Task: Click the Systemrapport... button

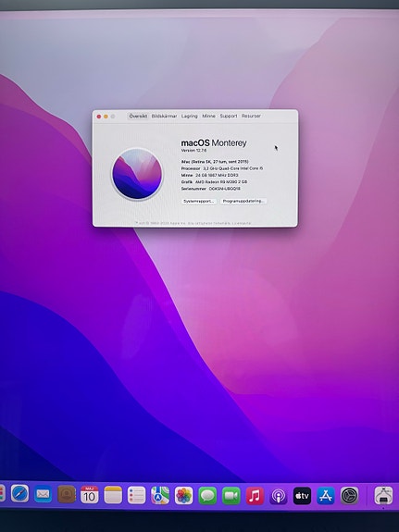Action: [199, 201]
